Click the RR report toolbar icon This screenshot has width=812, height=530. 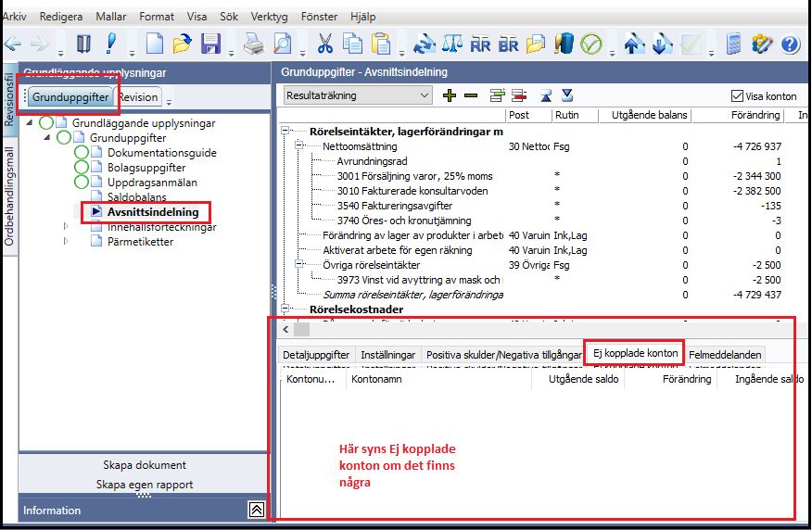pos(480,44)
